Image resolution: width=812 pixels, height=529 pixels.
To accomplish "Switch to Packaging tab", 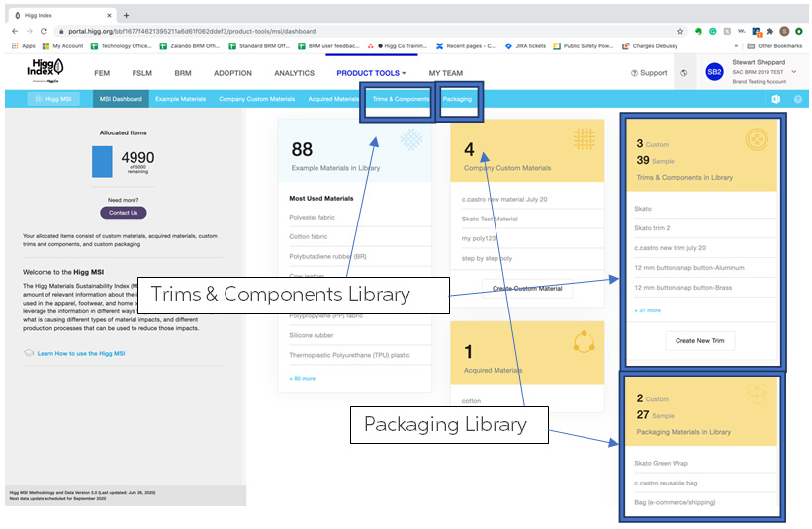I will click(x=457, y=99).
